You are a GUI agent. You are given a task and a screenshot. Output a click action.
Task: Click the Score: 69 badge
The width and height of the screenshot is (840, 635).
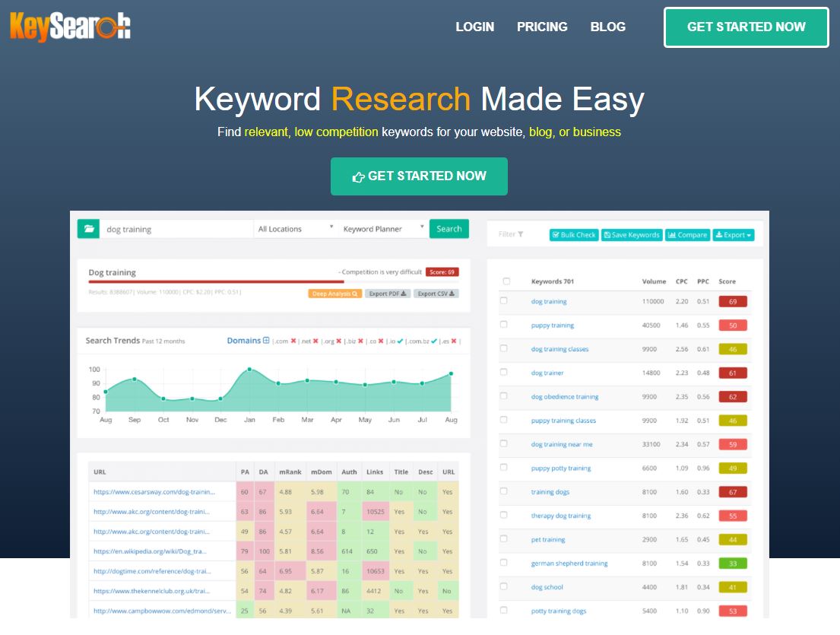coord(442,272)
